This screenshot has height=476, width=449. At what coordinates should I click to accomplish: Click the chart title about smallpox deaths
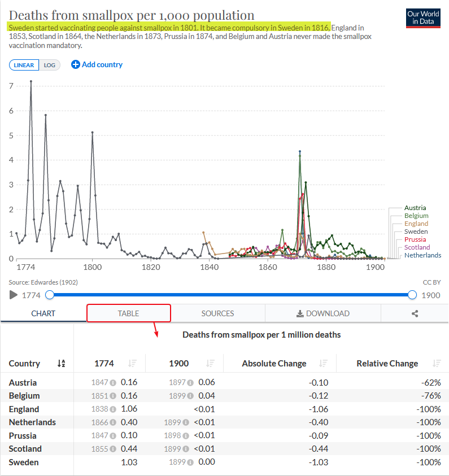pyautogui.click(x=132, y=15)
